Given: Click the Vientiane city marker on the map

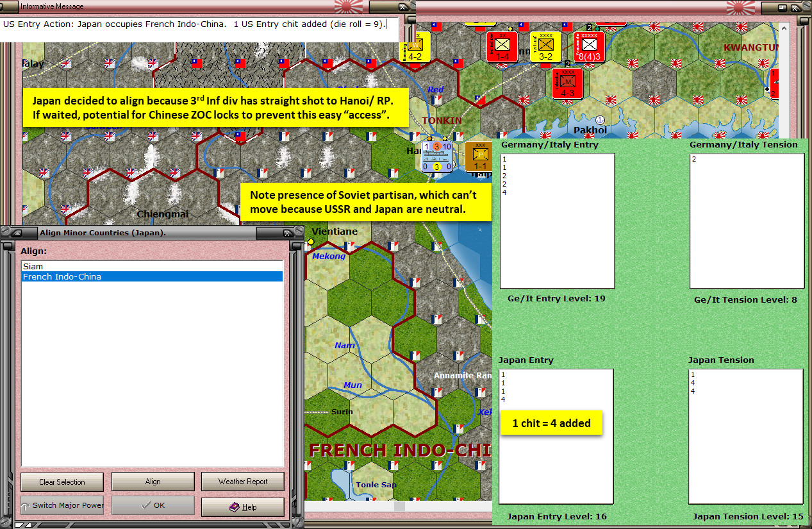Looking at the screenshot, I should point(311,242).
